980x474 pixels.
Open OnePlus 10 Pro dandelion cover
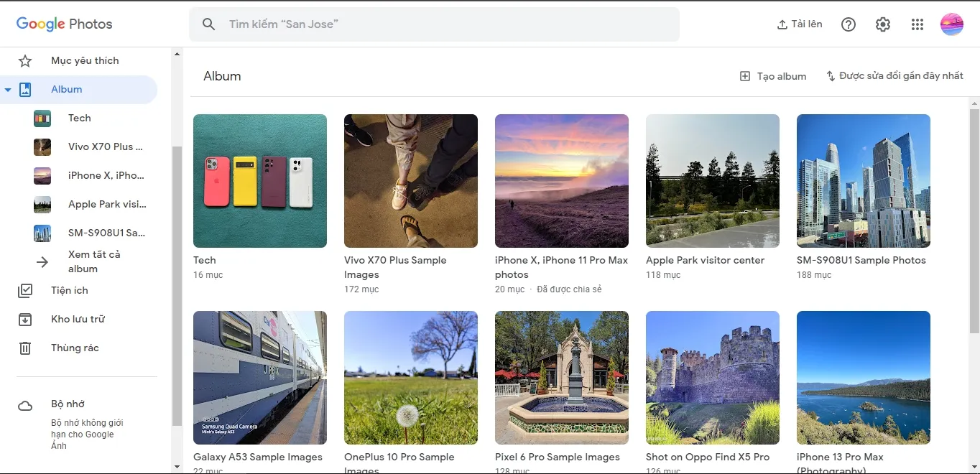(x=411, y=378)
